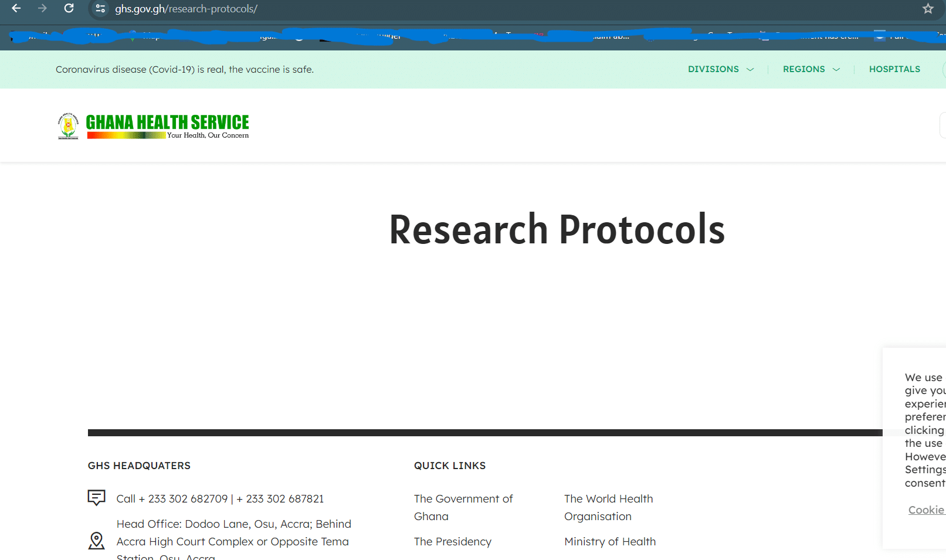Viewport: 946px width, 560px height.
Task: Open site information icon in address bar
Action: tap(100, 9)
